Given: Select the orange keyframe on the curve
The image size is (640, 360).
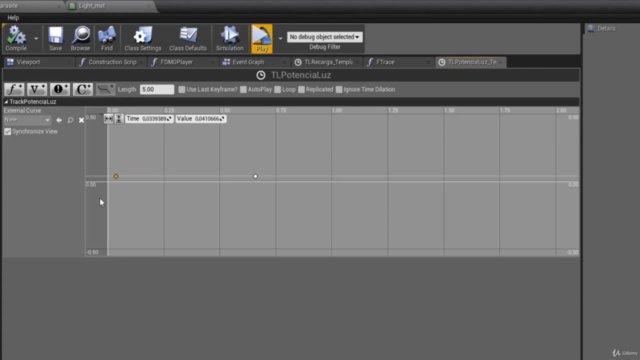Looking at the screenshot, I should coord(116,176).
